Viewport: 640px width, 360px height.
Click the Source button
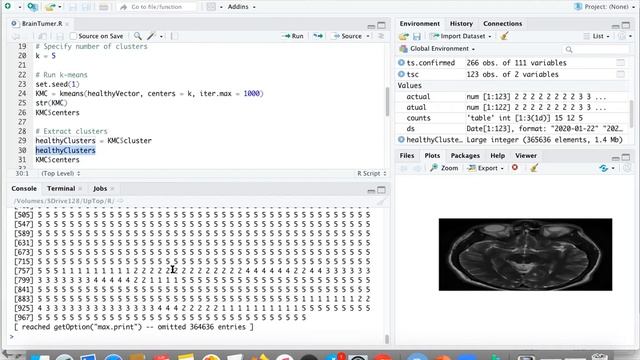point(347,36)
